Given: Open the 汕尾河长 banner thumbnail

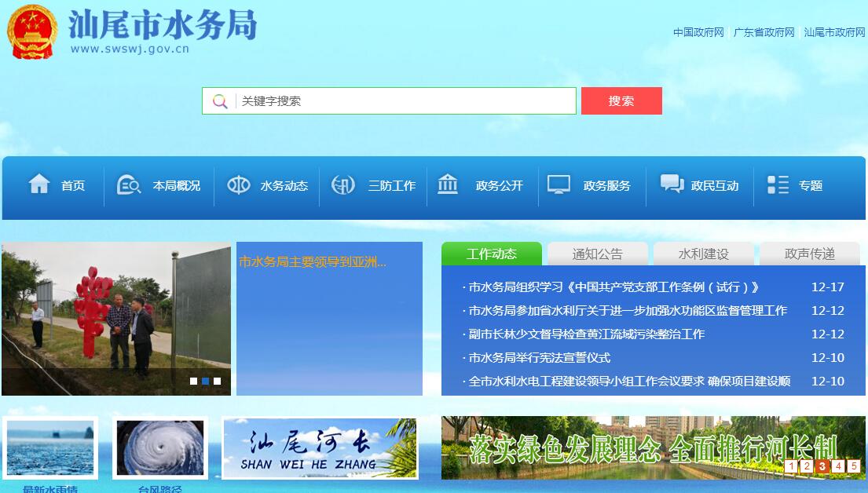Looking at the screenshot, I should pyautogui.click(x=320, y=448).
